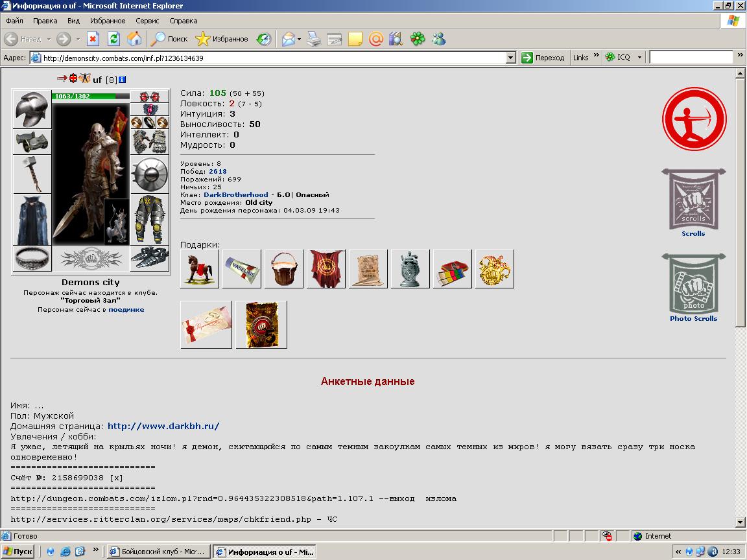
Task: Open the Справка menu
Action: [x=184, y=21]
